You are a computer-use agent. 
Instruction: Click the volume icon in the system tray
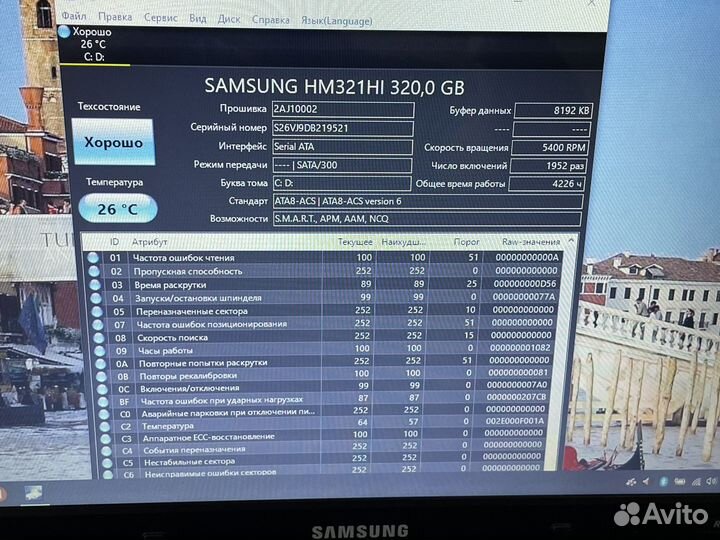[711, 481]
